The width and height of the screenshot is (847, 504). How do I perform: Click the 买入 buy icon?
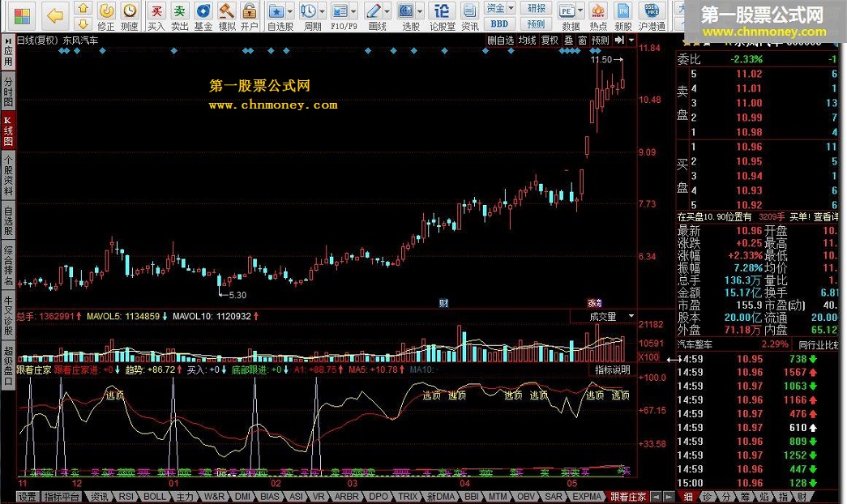coord(156,16)
